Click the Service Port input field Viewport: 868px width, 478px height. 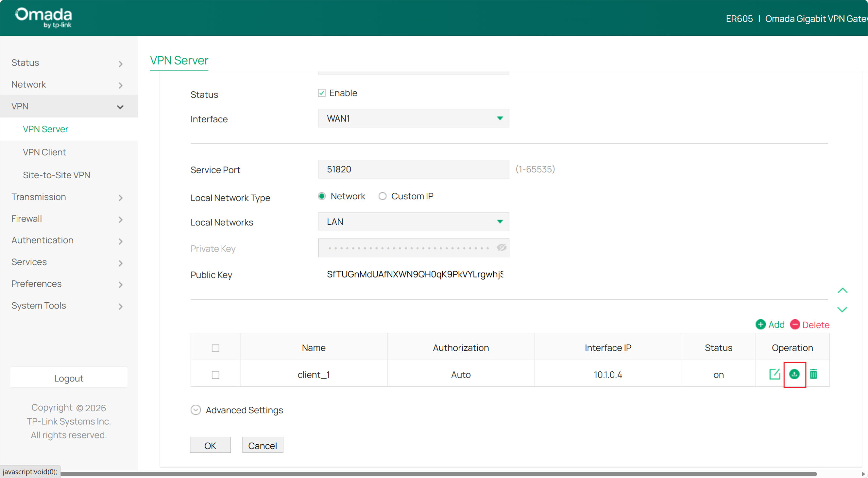[x=414, y=169]
